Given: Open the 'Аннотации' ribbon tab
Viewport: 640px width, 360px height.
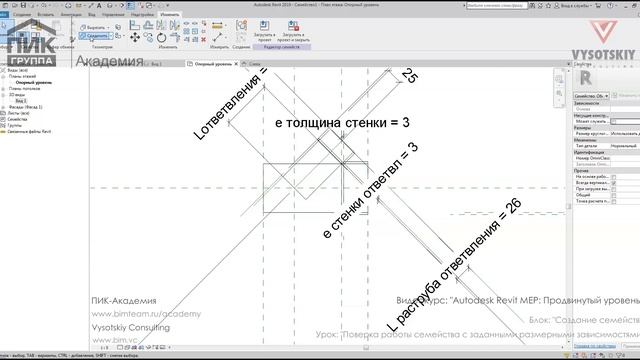Looking at the screenshot, I should point(71,14).
